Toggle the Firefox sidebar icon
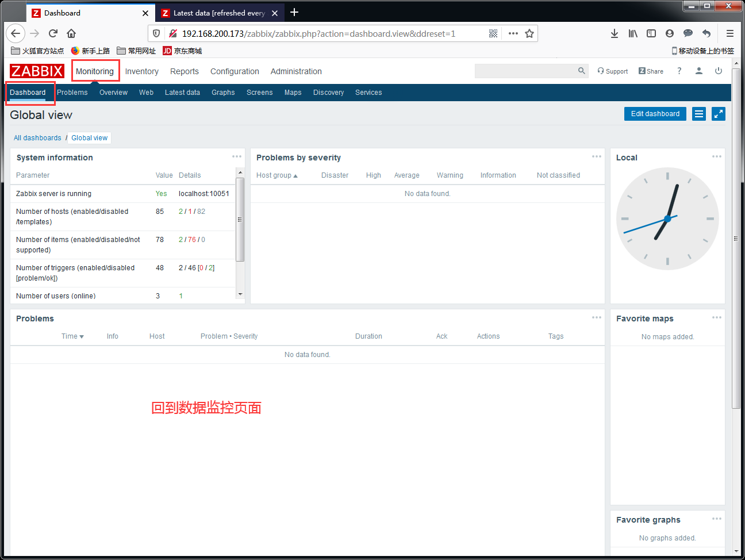 pyautogui.click(x=651, y=33)
